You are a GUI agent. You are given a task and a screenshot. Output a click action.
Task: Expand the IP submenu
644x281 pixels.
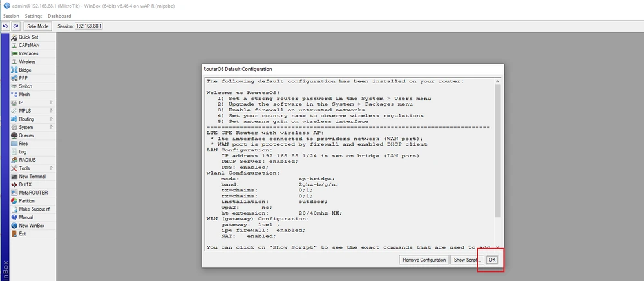coord(21,102)
